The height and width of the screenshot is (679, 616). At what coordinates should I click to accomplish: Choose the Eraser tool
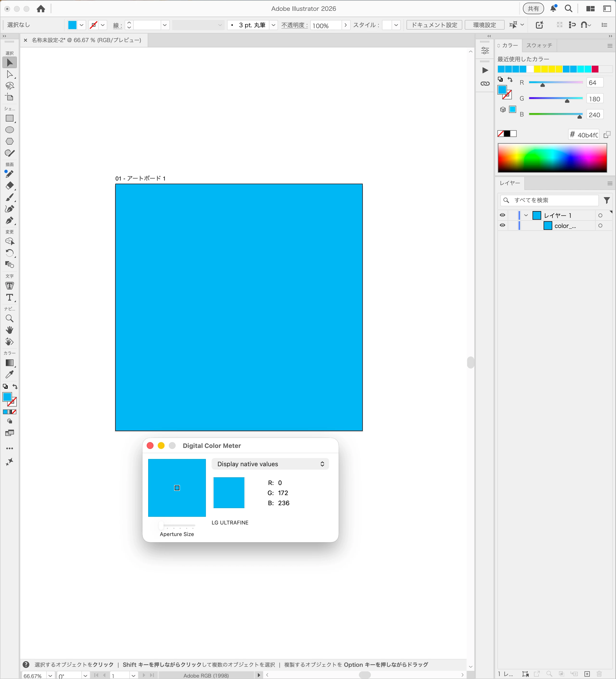tap(9, 186)
